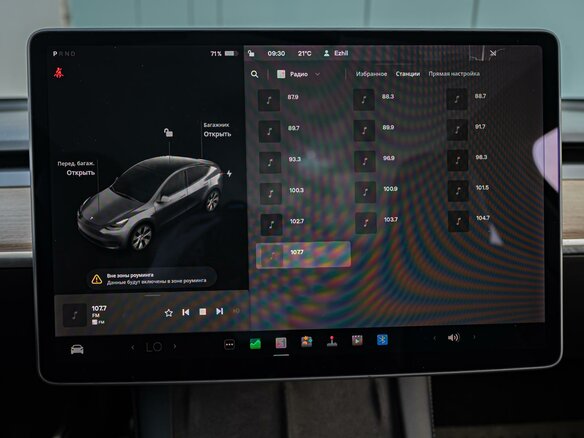Raise volume with chevron right of the speaker
The image size is (584, 438).
(474, 337)
